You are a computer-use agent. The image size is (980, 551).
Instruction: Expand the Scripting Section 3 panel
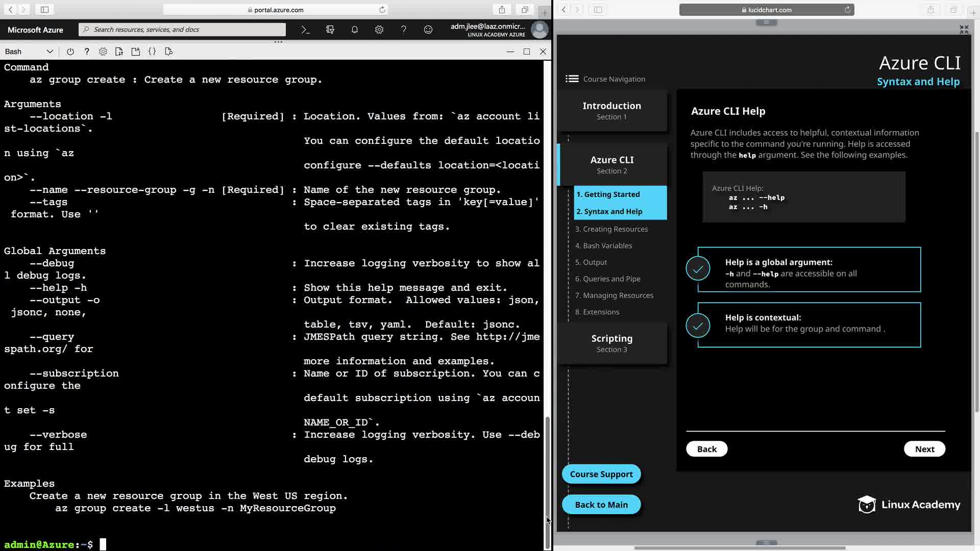point(611,343)
